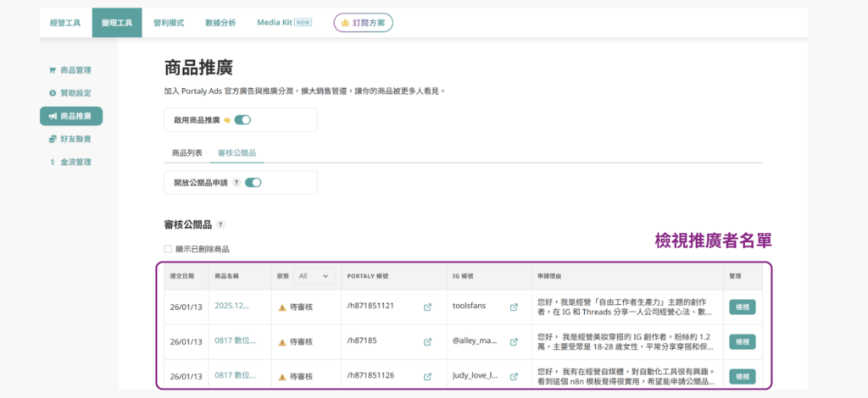Image resolution: width=868 pixels, height=398 pixels.
Task: Click 檢視 button for toolsfans row
Action: (742, 307)
